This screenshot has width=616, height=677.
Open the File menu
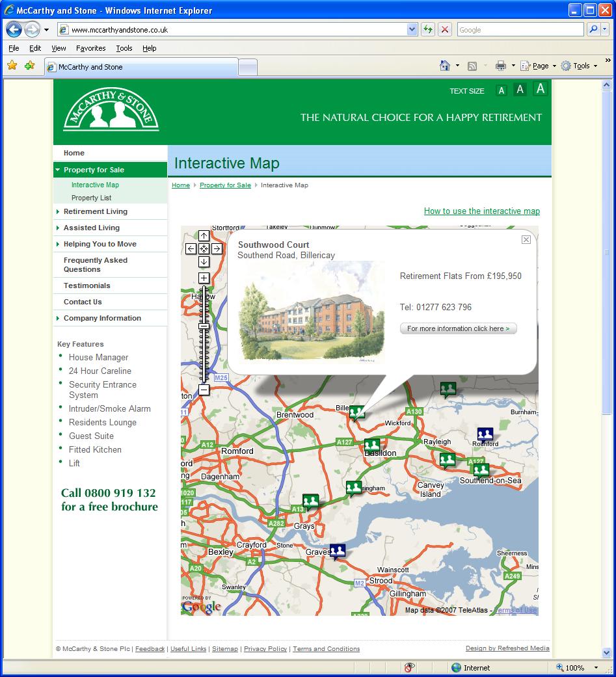point(14,48)
